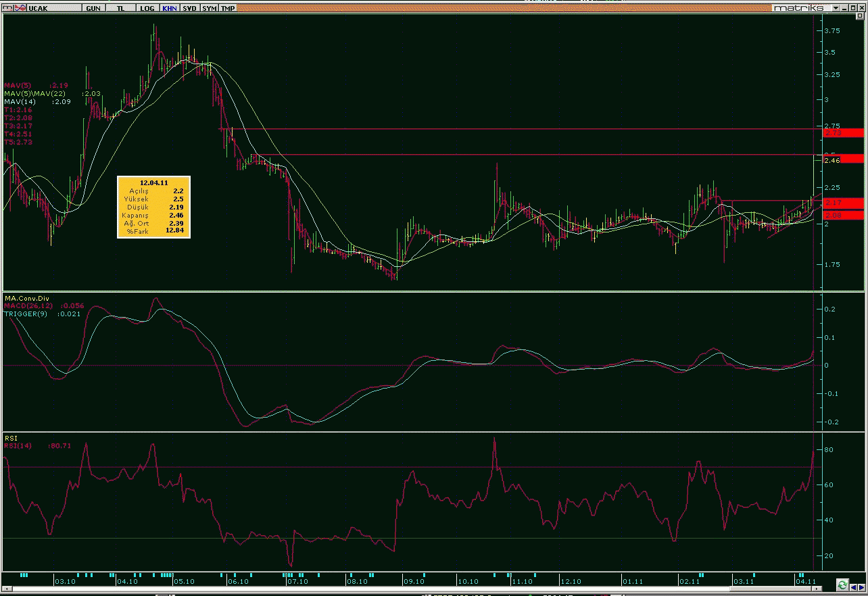Click the T5:2.73 trend label
This screenshot has height=596, width=868.
[18, 143]
